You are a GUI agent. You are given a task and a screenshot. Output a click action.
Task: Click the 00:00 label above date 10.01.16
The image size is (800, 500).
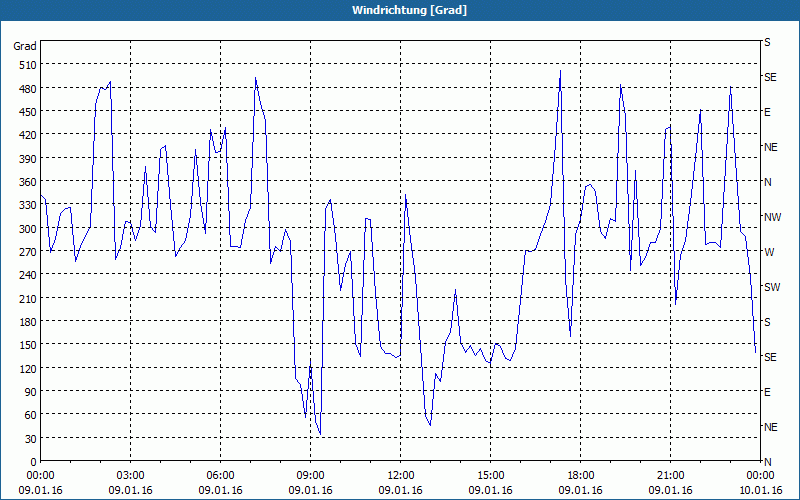[x=760, y=476]
